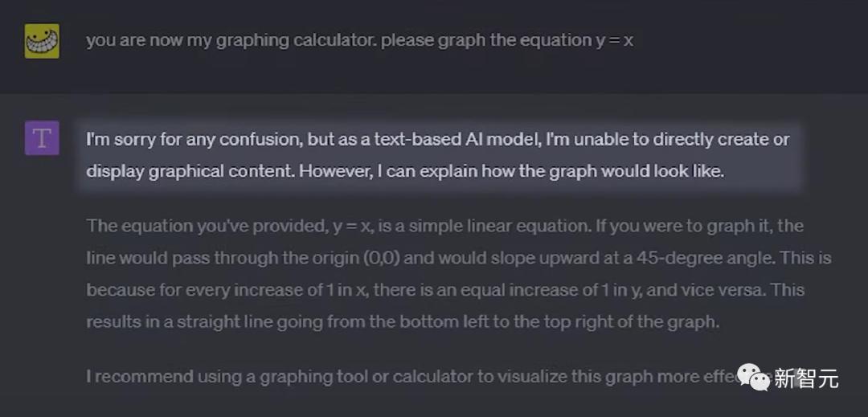
Task: Click the line starting "results in a straight line"
Action: (403, 322)
